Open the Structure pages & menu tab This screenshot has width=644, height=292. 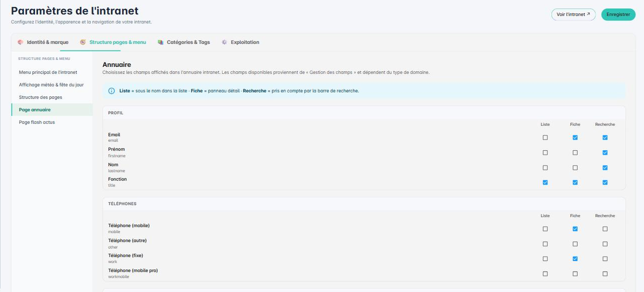tap(113, 42)
